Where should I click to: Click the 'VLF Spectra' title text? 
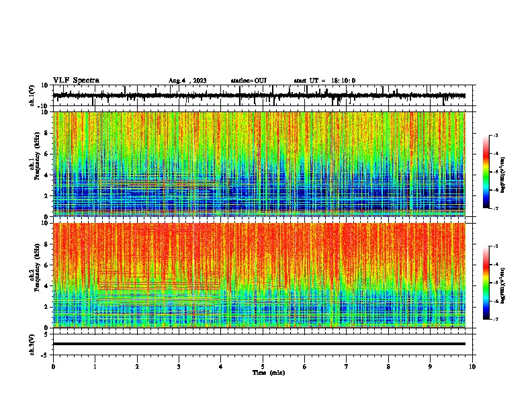[x=76, y=81]
